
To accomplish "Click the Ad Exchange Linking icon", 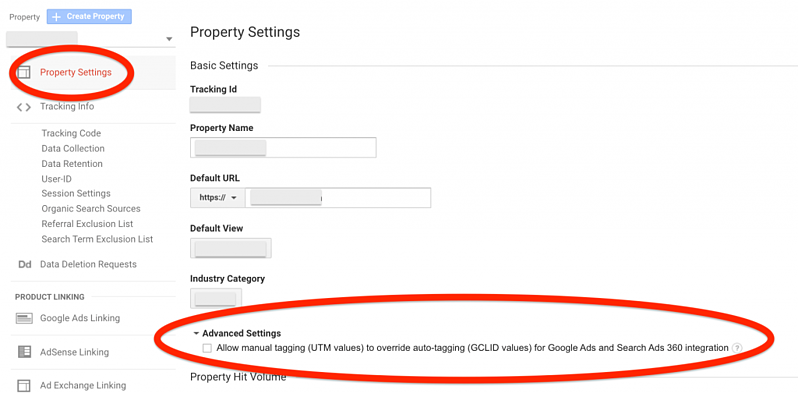I will click(24, 385).
